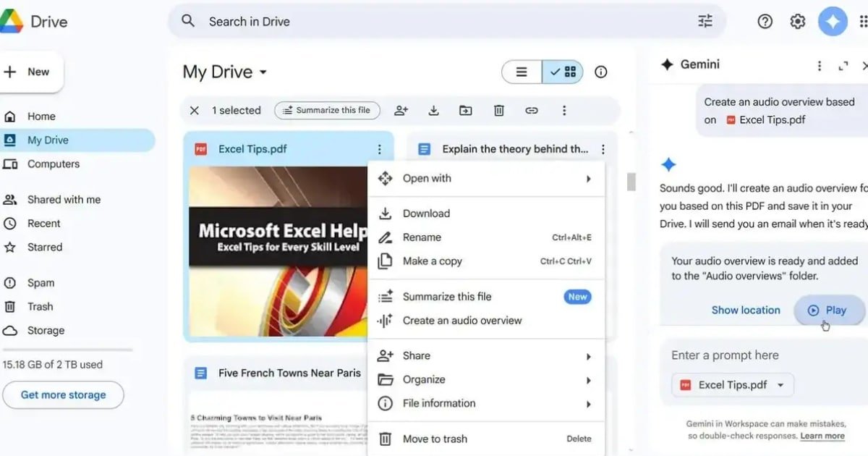Expand the Gemini panel to full size
868x456 pixels.
(x=843, y=66)
